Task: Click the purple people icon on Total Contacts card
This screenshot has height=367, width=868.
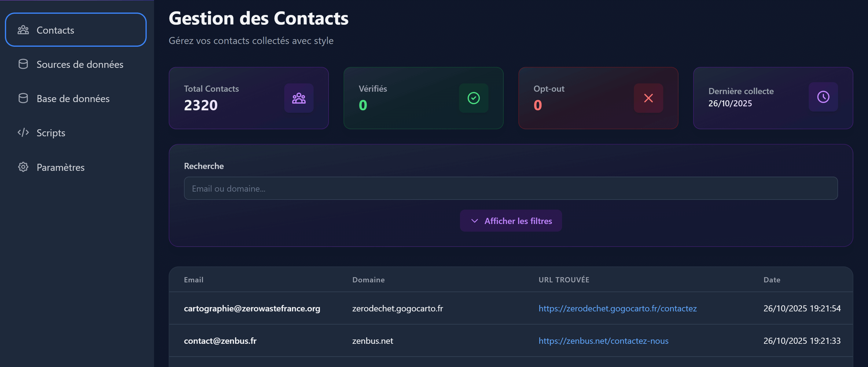Action: click(299, 98)
